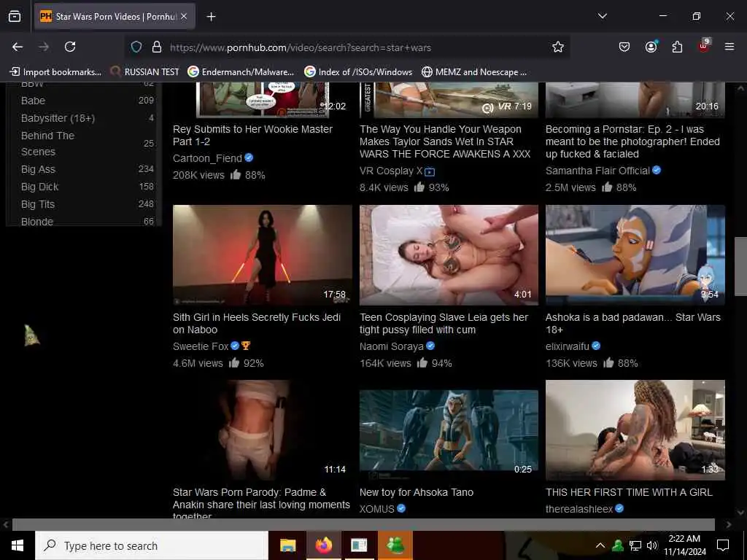Viewport: 747px width, 560px height.
Task: Open the green people app in taskbar
Action: click(x=395, y=545)
